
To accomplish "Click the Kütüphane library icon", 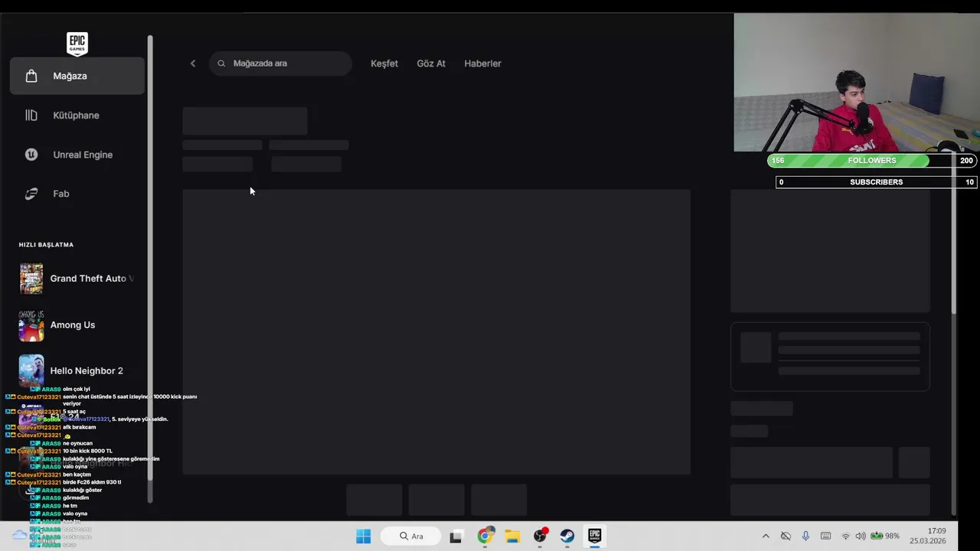I will coord(31,115).
